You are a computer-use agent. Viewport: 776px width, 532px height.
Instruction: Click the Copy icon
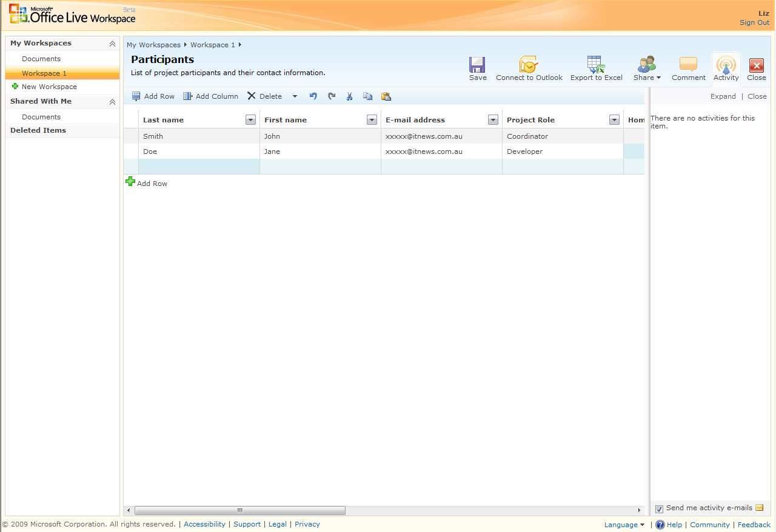point(368,96)
